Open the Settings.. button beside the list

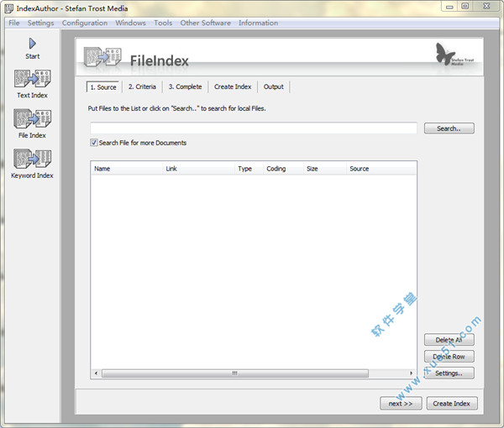(x=449, y=373)
